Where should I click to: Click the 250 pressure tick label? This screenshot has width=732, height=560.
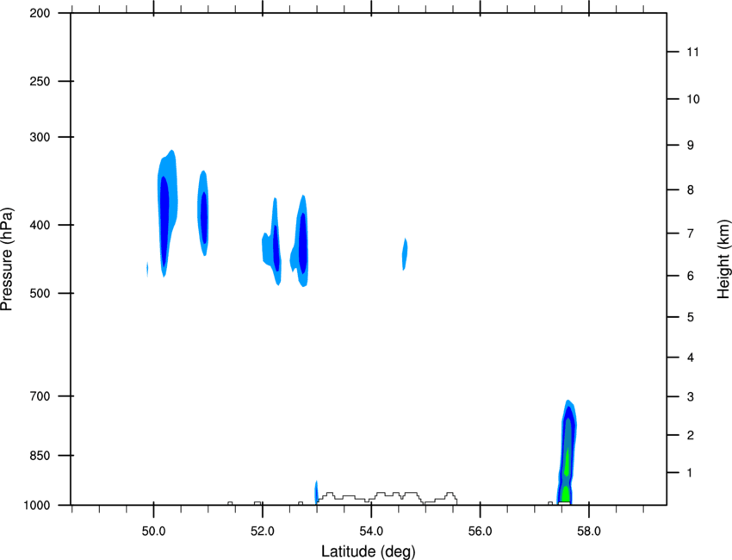[x=40, y=81]
